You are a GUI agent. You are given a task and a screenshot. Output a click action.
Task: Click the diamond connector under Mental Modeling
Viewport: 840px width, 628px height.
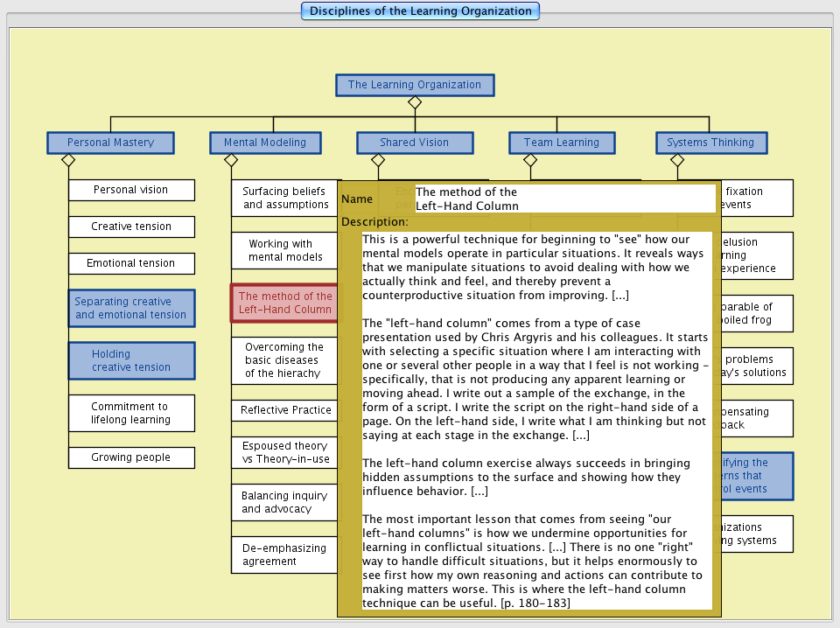pyautogui.click(x=231, y=160)
